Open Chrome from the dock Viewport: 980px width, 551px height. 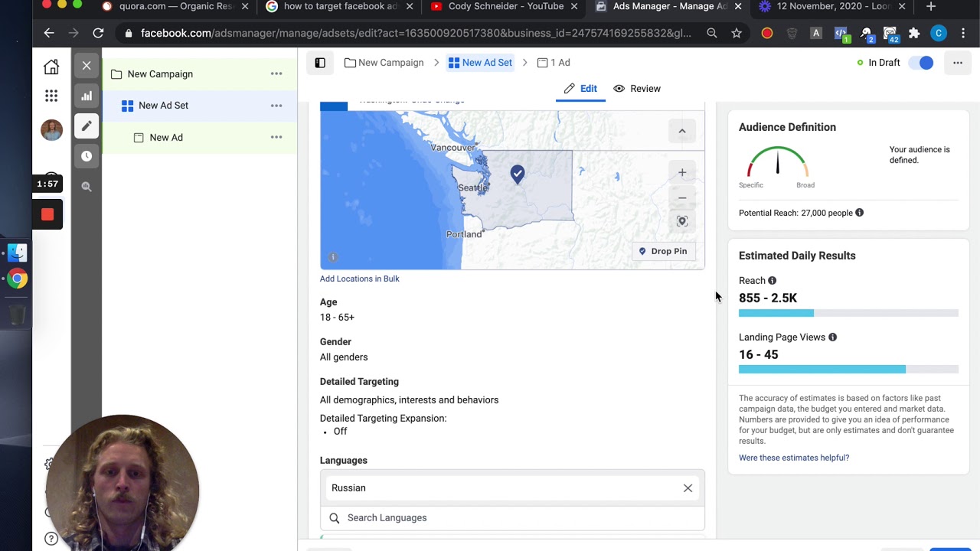coord(17,279)
